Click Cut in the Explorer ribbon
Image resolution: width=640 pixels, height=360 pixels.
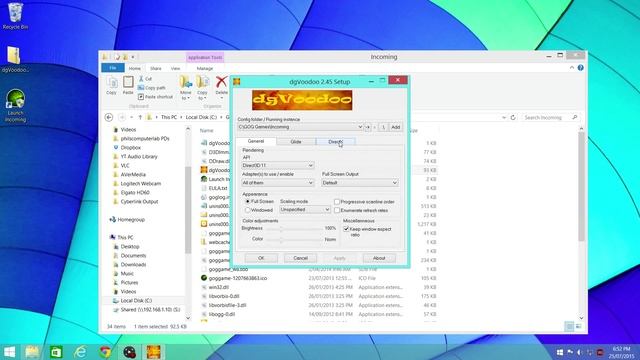(145, 78)
